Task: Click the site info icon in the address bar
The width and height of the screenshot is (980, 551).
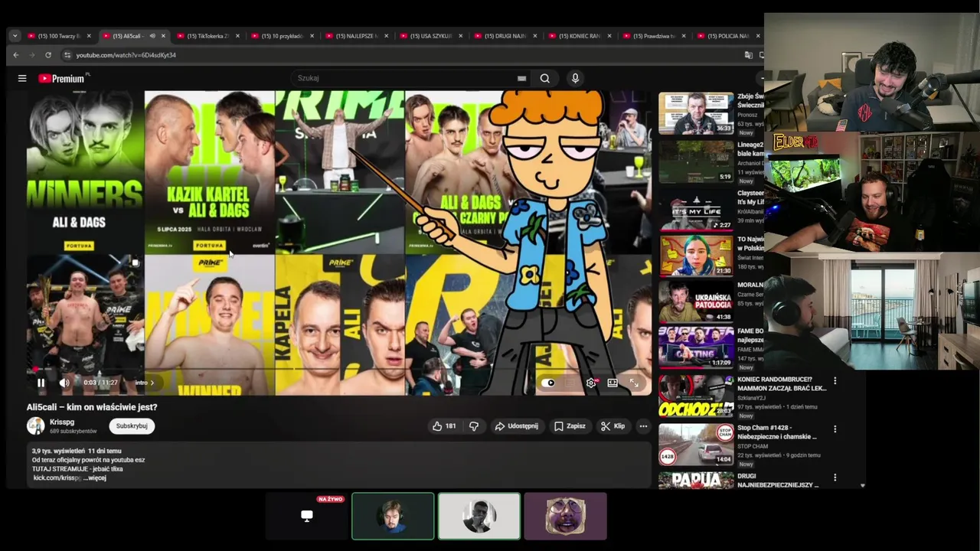Action: click(x=67, y=55)
